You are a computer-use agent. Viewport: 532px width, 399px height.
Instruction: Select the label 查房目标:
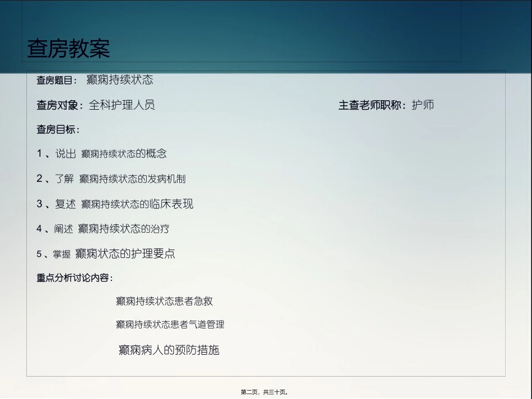coord(58,129)
